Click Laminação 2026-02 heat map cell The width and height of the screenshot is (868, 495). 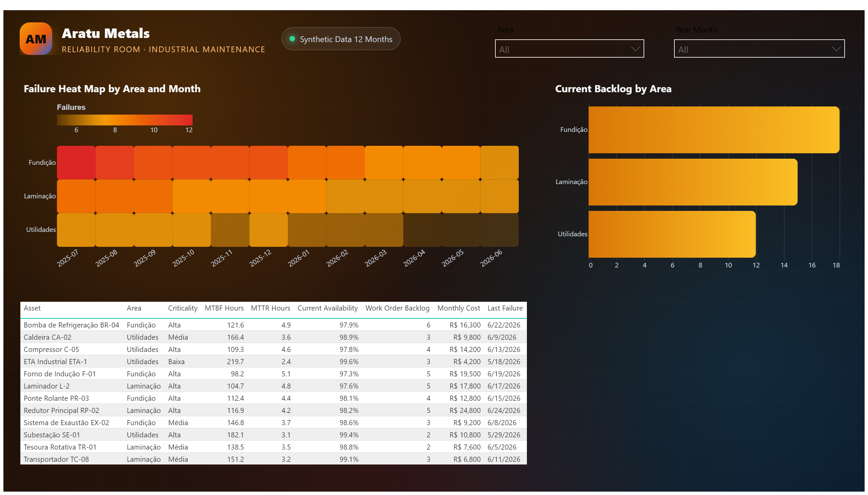[346, 196]
